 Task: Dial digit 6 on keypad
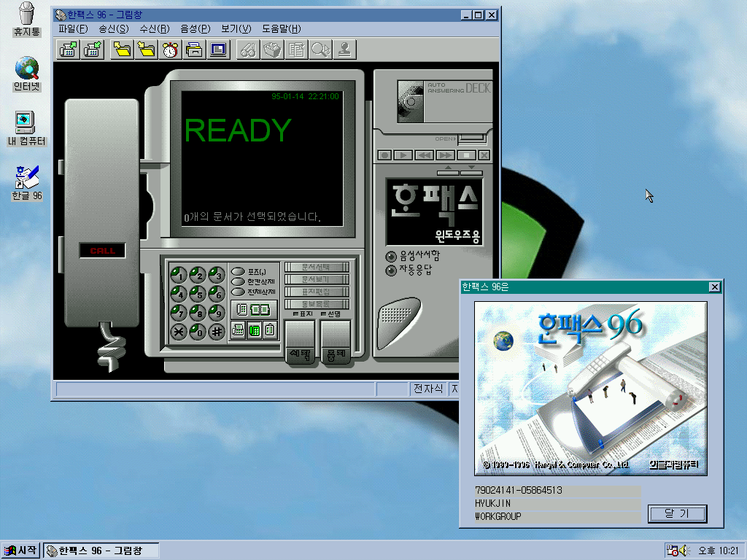click(x=217, y=293)
